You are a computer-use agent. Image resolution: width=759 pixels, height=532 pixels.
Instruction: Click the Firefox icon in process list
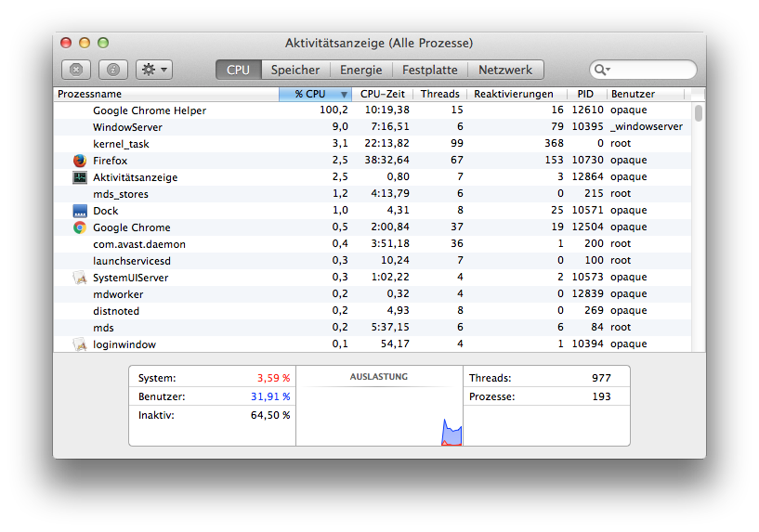pos(79,161)
